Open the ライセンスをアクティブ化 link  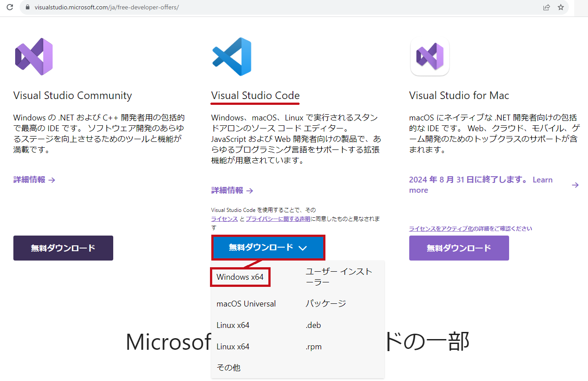coord(441,228)
